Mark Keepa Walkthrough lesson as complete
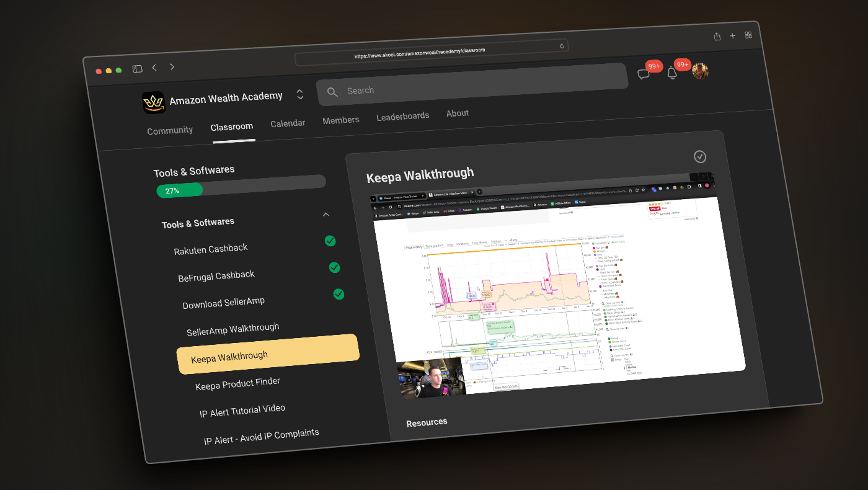This screenshot has height=490, width=868. click(x=700, y=156)
